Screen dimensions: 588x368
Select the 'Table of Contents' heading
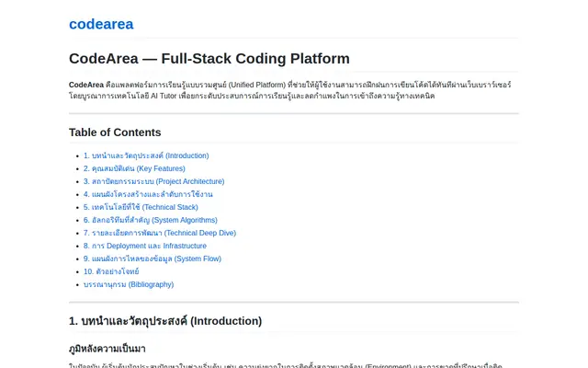tap(115, 132)
